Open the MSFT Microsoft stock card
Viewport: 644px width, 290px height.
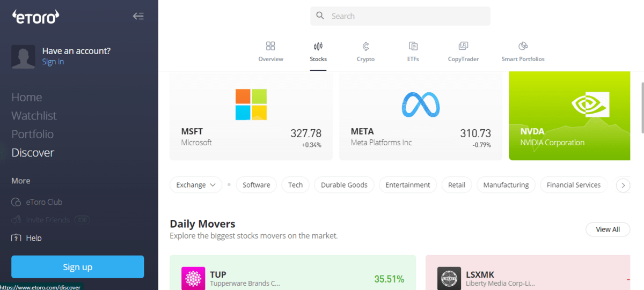pyautogui.click(x=251, y=117)
